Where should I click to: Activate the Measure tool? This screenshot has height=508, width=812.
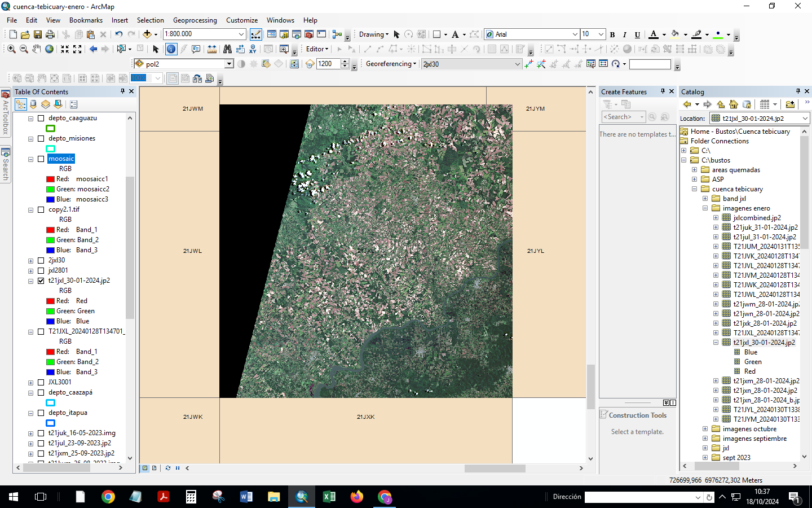[x=211, y=49]
